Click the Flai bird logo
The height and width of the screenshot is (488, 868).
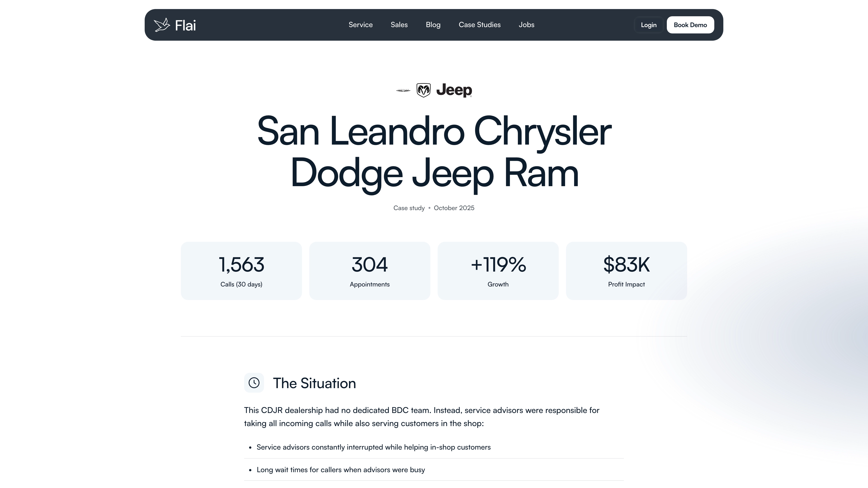(x=162, y=25)
